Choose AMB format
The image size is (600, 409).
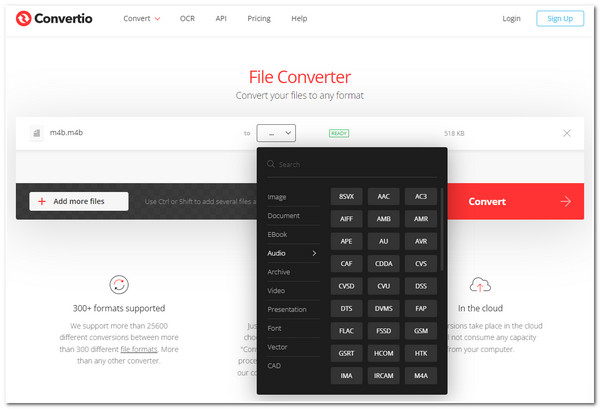383,219
